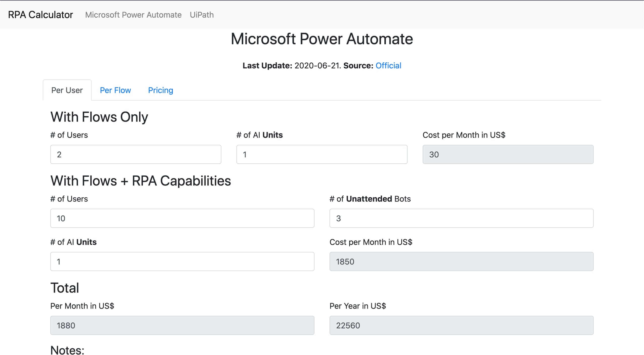Focus the Unattended Bots number field

click(x=461, y=218)
